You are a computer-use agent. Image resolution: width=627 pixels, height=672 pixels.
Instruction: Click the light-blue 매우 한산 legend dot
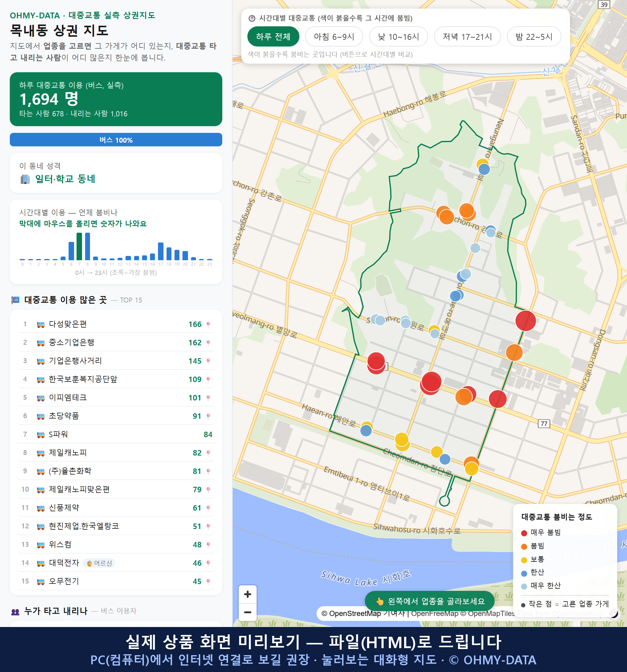coord(524,587)
